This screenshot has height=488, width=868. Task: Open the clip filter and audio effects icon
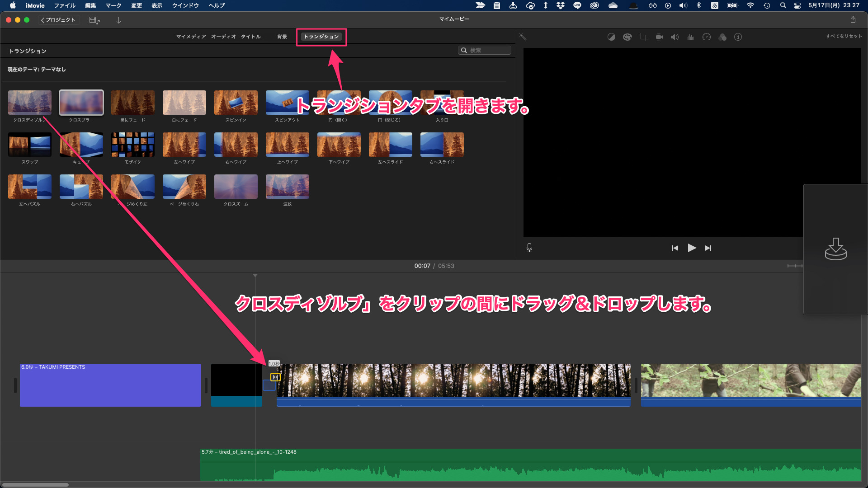(722, 37)
